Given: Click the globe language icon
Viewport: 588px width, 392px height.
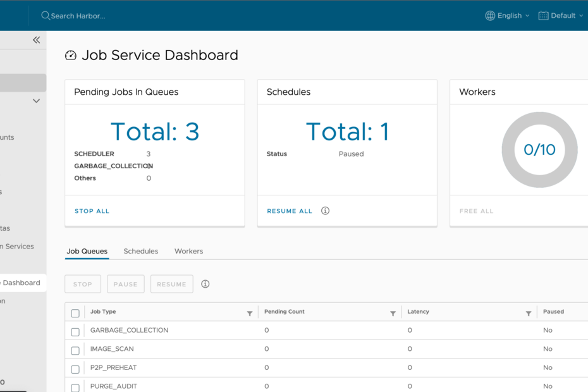Looking at the screenshot, I should click(x=490, y=16).
